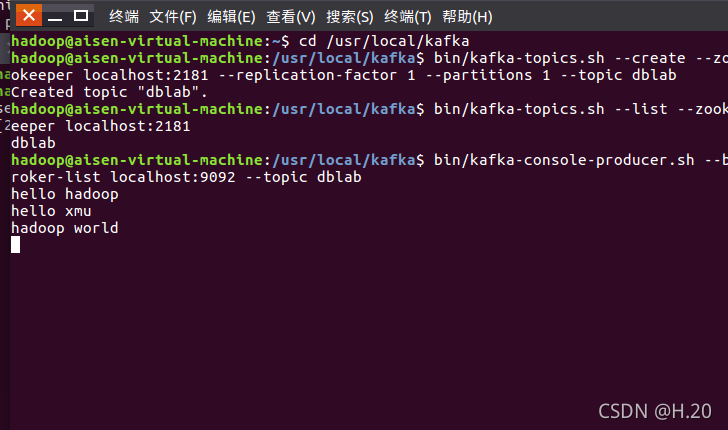728x430 pixels.
Task: Open the 查看(V) menu
Action: pyautogui.click(x=291, y=17)
